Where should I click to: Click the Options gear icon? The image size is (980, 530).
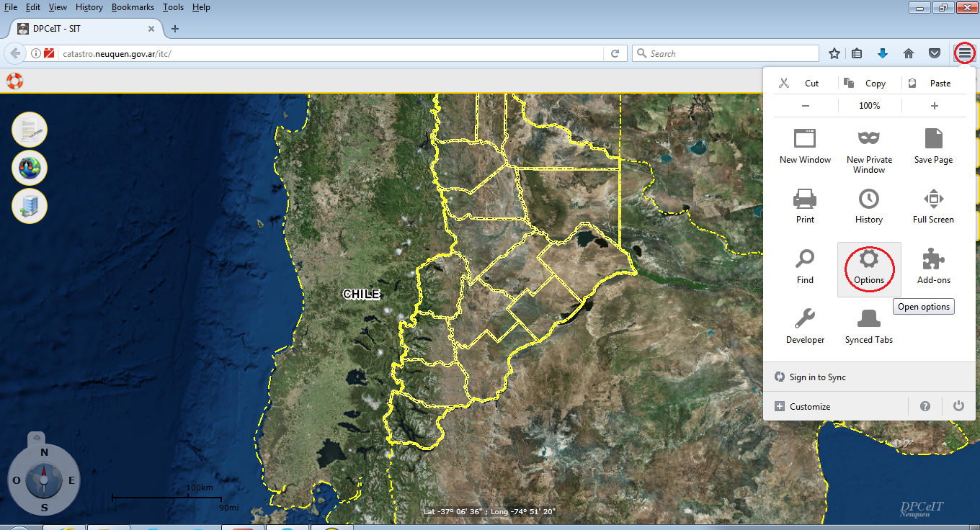[x=869, y=260]
